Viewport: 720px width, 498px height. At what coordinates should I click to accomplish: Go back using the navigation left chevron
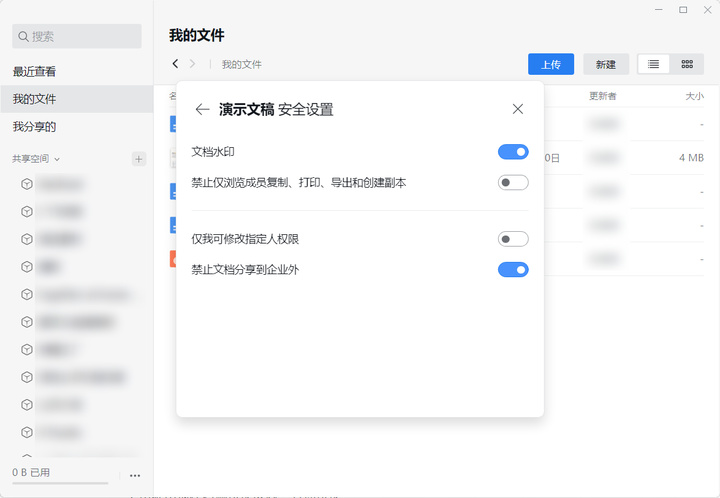pyautogui.click(x=175, y=64)
